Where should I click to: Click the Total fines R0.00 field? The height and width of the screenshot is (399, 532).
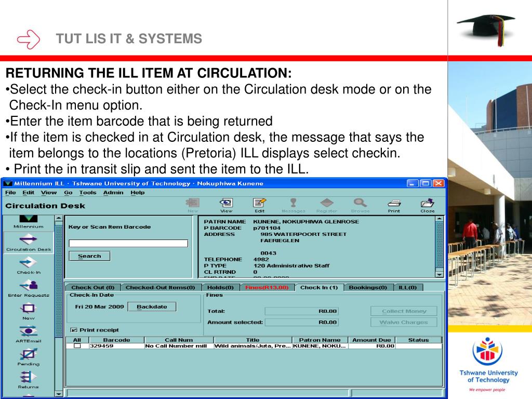302,311
